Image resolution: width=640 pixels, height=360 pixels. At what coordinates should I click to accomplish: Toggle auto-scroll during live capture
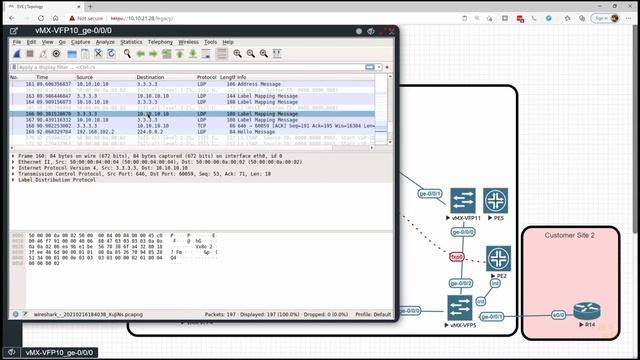coord(206,54)
